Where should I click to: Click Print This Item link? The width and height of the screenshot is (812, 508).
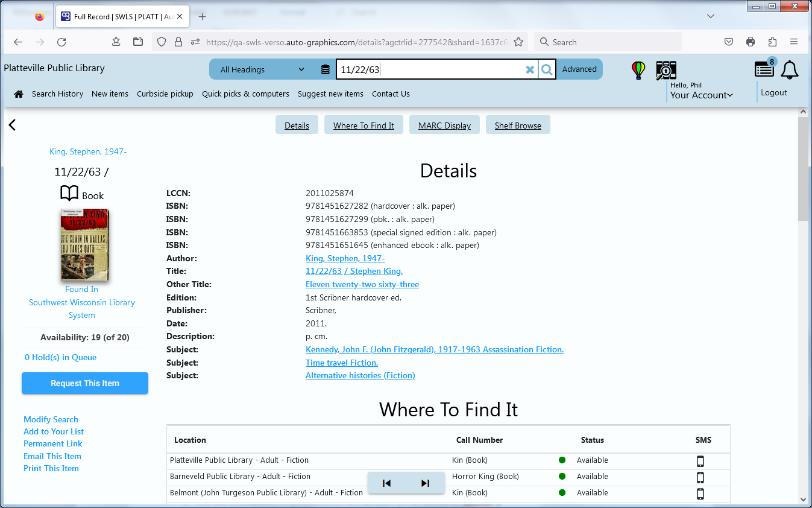click(51, 468)
